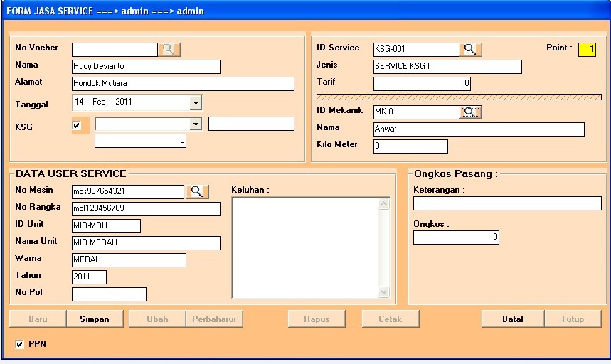This screenshot has width=611, height=364.
Task: Click the DATA USER SERVICE group title
Action: coord(71,173)
